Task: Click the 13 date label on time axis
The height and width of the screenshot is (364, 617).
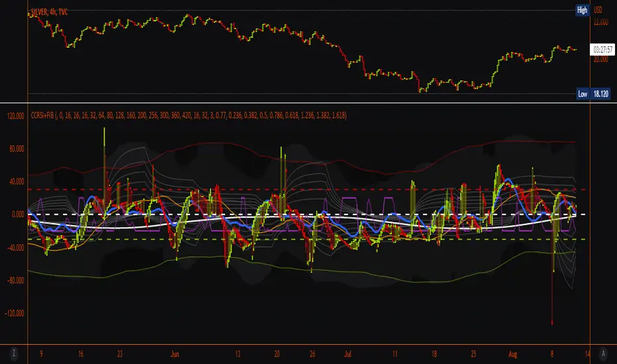Action: [238, 354]
